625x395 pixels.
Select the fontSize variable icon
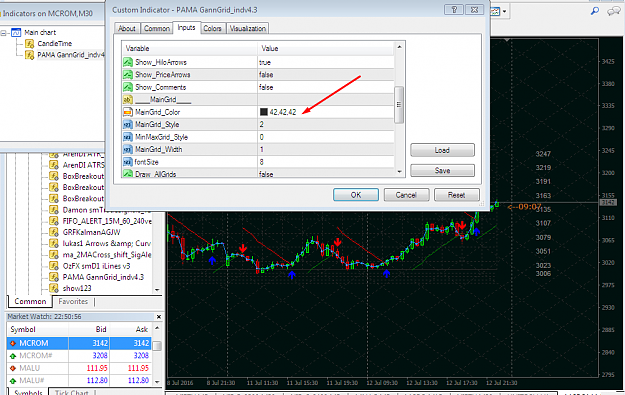coord(128,162)
